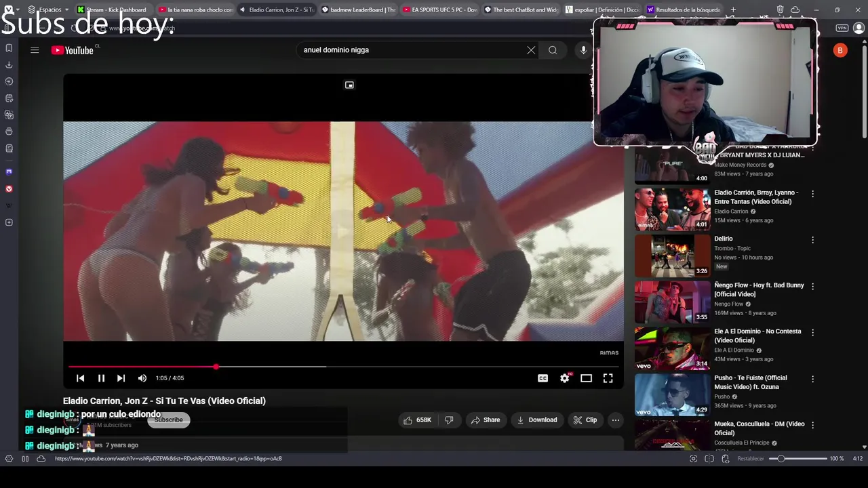The image size is (868, 488).
Task: Open browser profile avatar icon
Action: coord(859,28)
